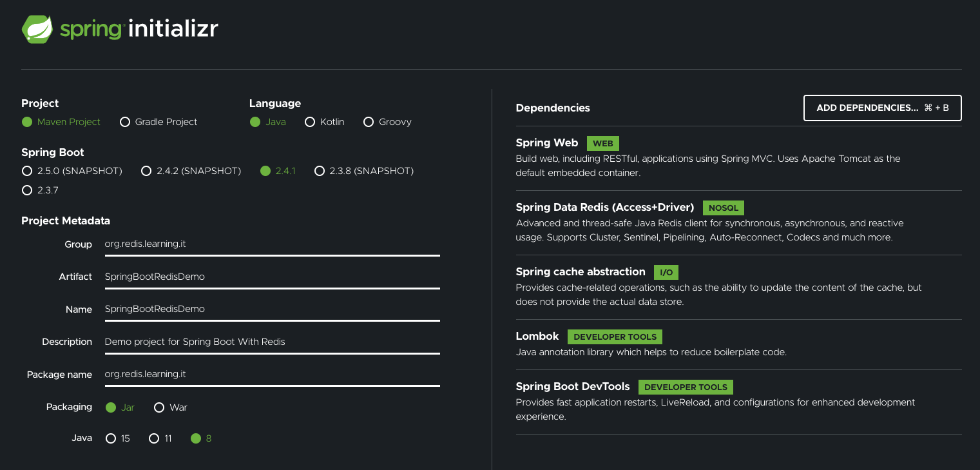Viewport: 980px width, 470px height.
Task: Click the Spring Initializr leaf logo
Action: pos(37,29)
